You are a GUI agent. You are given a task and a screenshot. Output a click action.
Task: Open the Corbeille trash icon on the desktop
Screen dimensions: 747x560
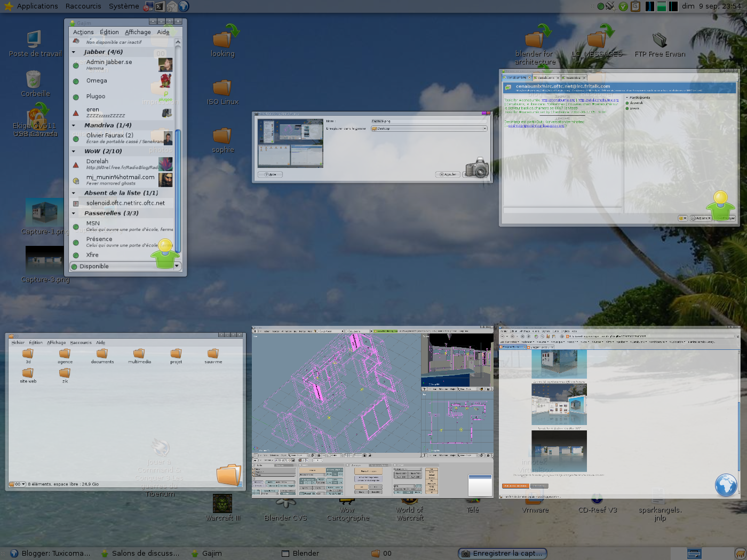point(34,83)
